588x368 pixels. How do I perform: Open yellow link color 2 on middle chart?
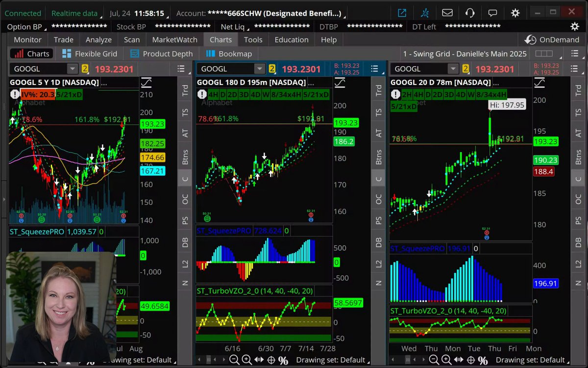tap(272, 69)
